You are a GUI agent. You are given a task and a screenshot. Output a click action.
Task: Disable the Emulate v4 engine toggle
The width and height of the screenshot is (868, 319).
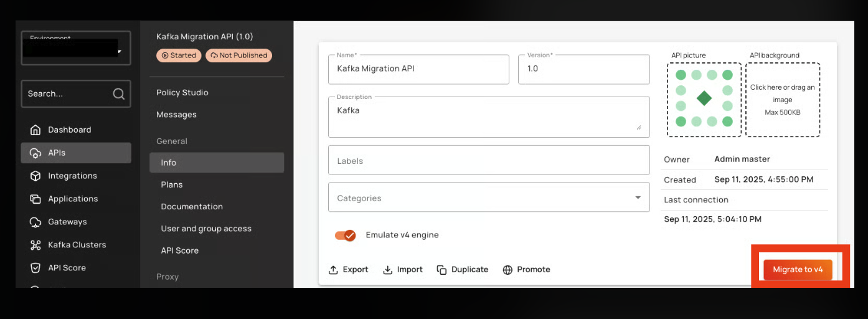345,235
